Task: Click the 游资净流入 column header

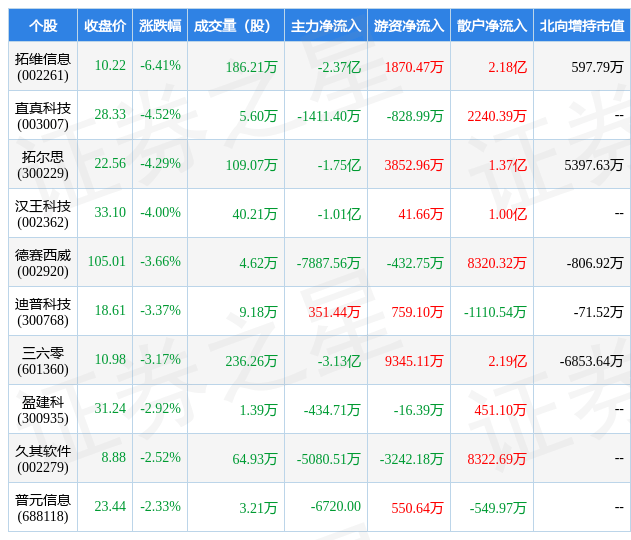Action: [409, 26]
